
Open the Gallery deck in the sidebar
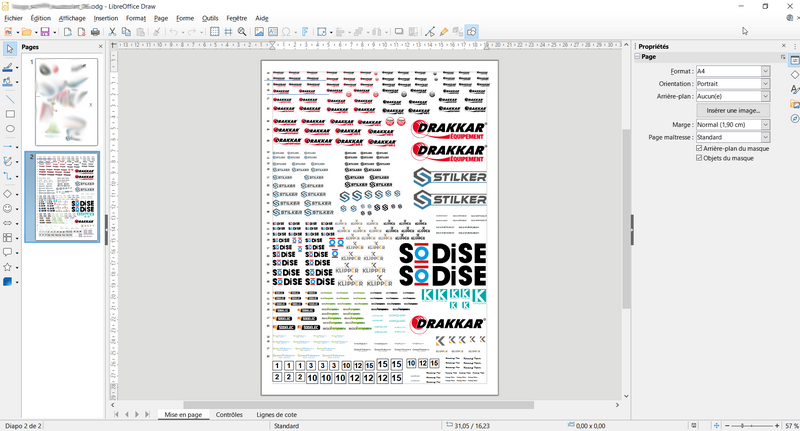pyautogui.click(x=794, y=104)
